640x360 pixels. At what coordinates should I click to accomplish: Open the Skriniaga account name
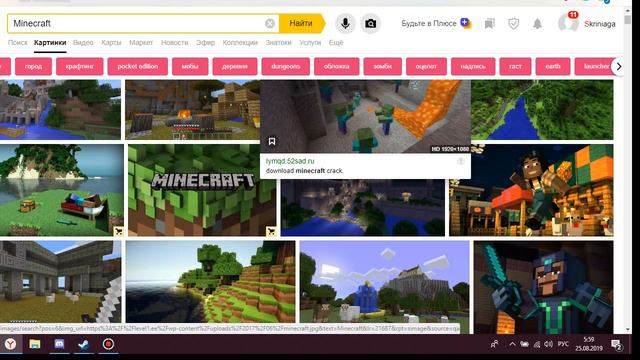(x=600, y=24)
